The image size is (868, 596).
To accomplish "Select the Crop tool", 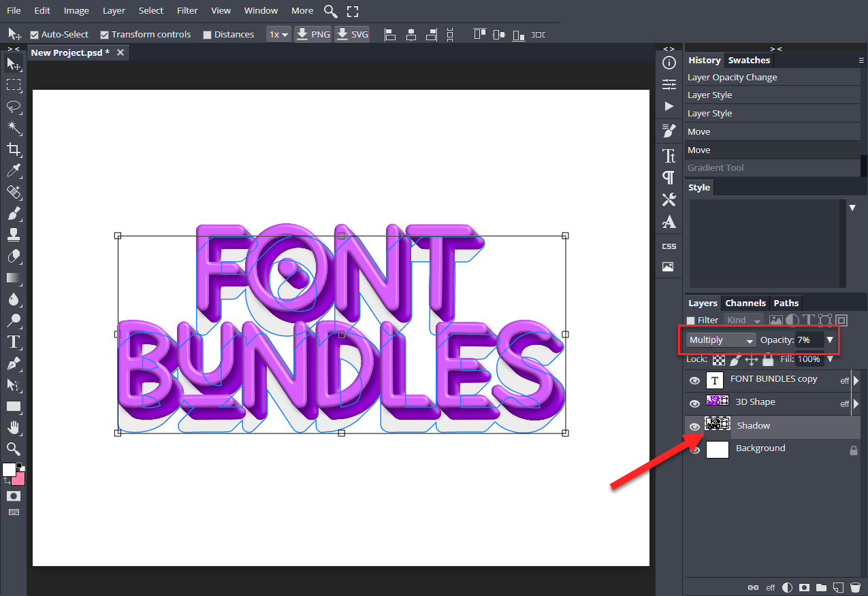I will pos(13,149).
